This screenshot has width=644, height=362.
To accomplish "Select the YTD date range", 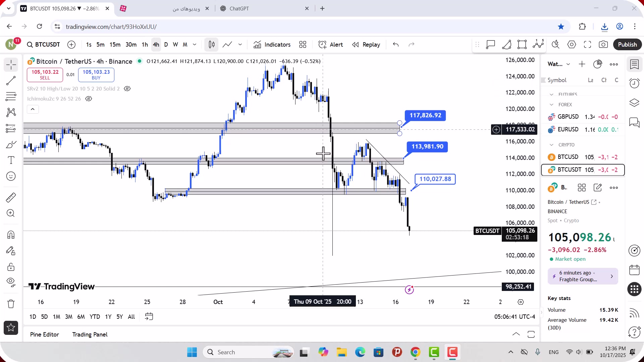I will pyautogui.click(x=95, y=317).
